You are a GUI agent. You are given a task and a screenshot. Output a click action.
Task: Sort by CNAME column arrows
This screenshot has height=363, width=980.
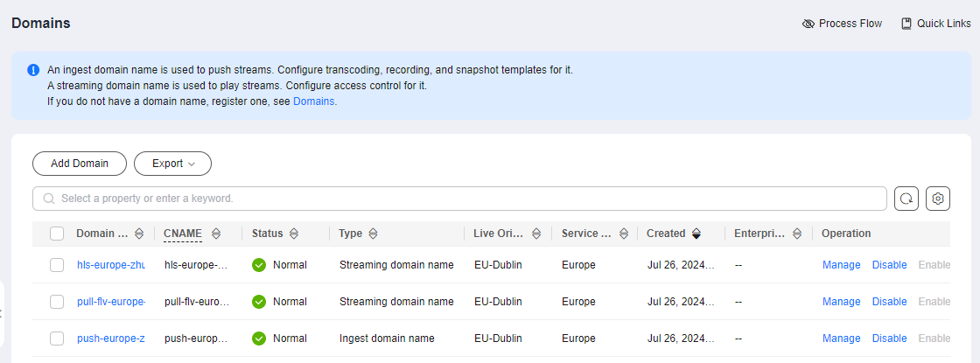pyautogui.click(x=216, y=234)
